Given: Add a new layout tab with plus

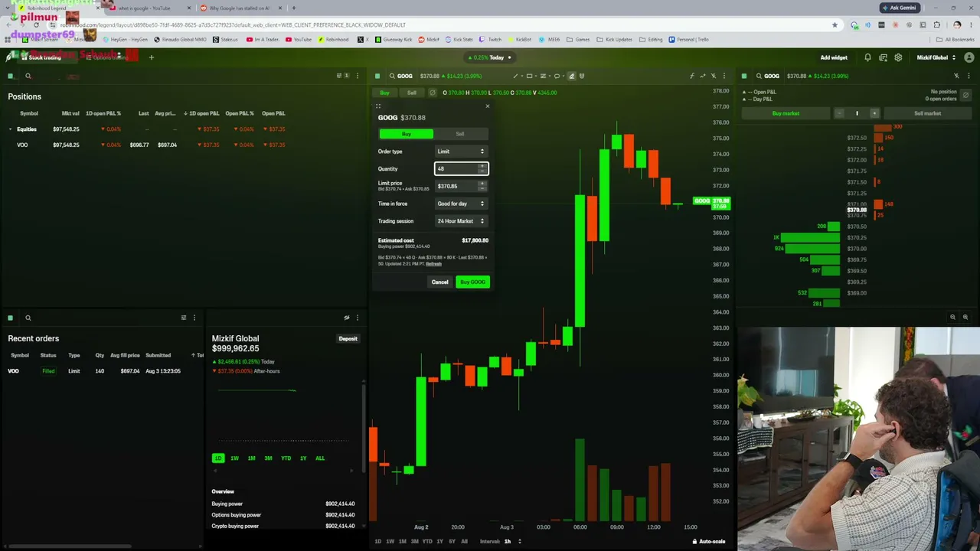Looking at the screenshot, I should tap(152, 57).
